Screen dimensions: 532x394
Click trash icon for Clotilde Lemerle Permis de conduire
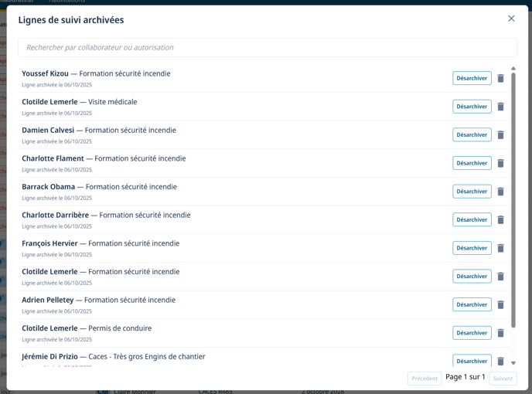(500, 333)
